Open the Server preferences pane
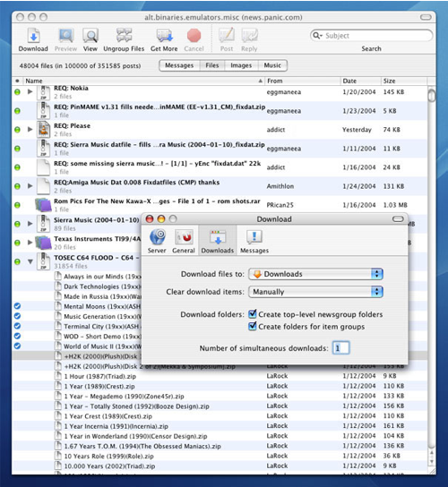Image resolution: width=448 pixels, height=487 pixels. [157, 242]
